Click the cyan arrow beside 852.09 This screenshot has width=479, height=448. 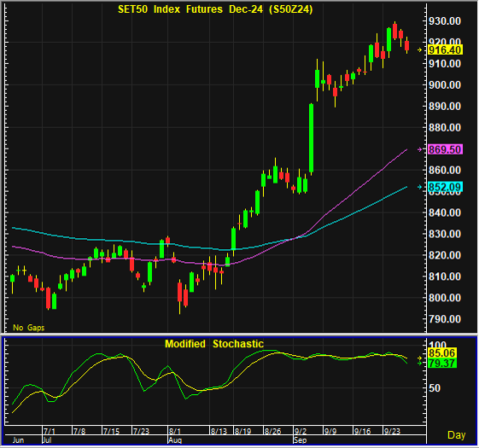coord(420,187)
